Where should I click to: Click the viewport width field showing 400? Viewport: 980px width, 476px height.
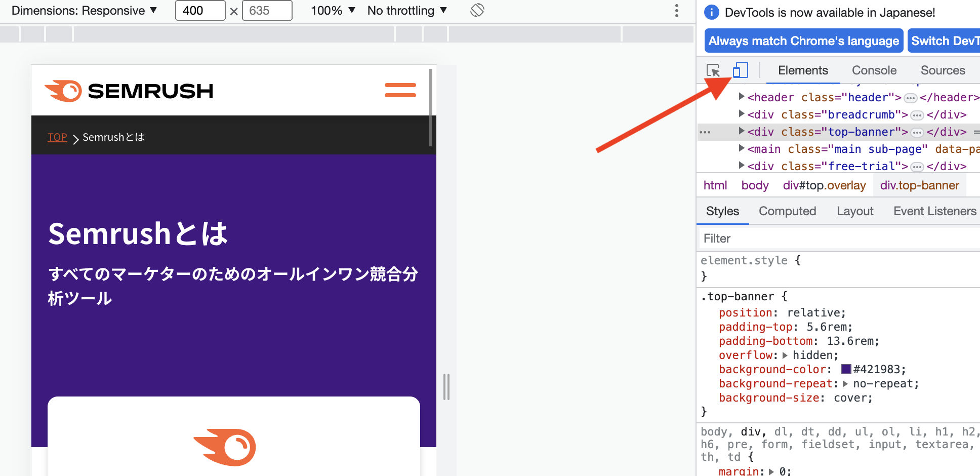point(200,11)
